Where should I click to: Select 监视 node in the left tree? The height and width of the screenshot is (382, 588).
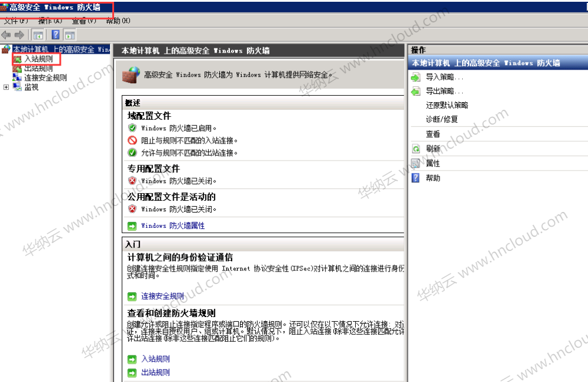coord(31,87)
